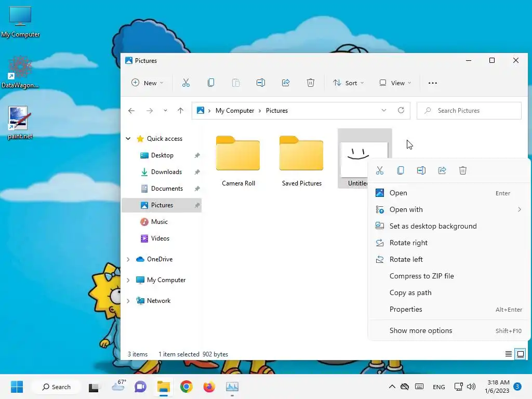Click the Delete trash icon in Explorer toolbar
This screenshot has width=532, height=399.
pyautogui.click(x=311, y=83)
